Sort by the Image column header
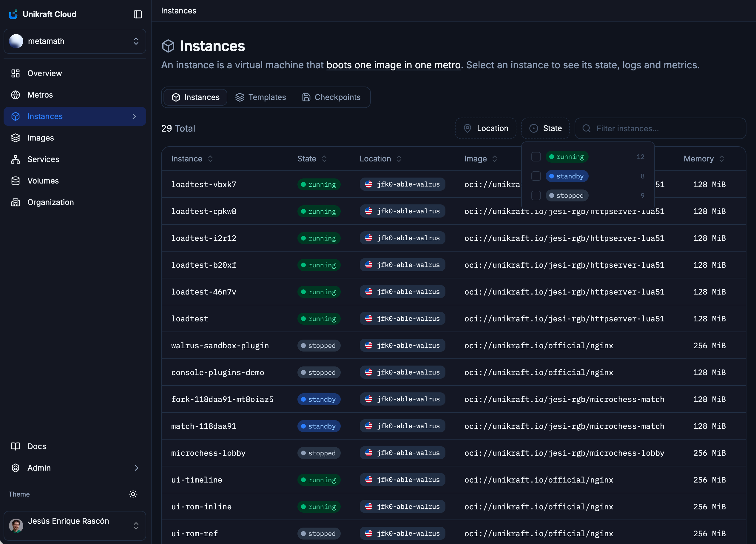The height and width of the screenshot is (544, 756). pyautogui.click(x=481, y=159)
